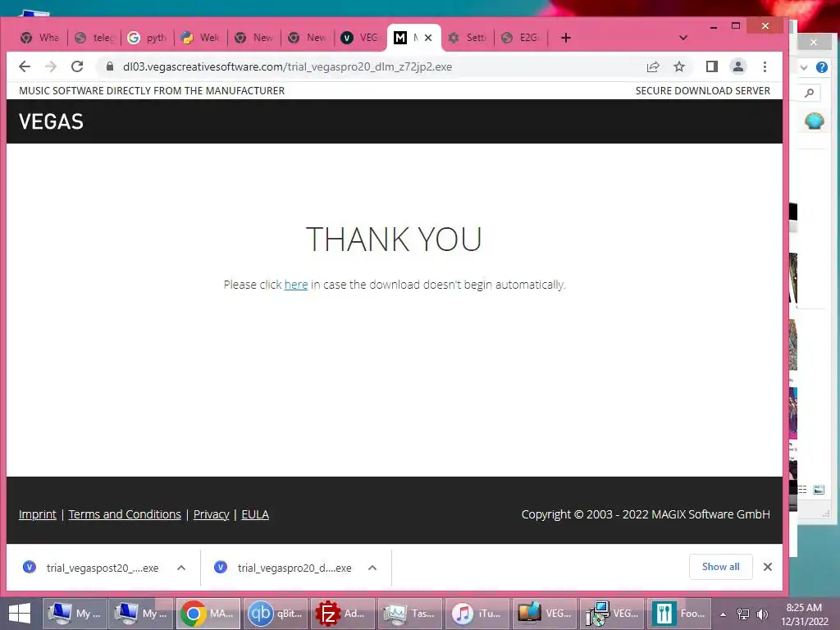
Task: Click the address bar URL
Action: tap(287, 66)
